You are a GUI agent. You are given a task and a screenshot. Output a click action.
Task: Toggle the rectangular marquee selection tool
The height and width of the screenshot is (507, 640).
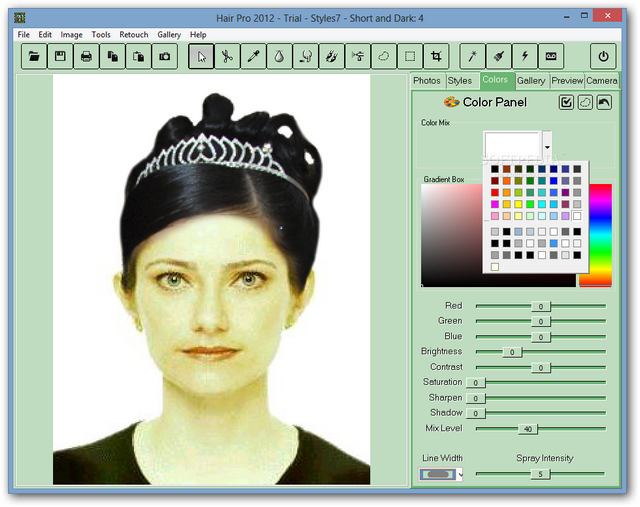point(409,57)
